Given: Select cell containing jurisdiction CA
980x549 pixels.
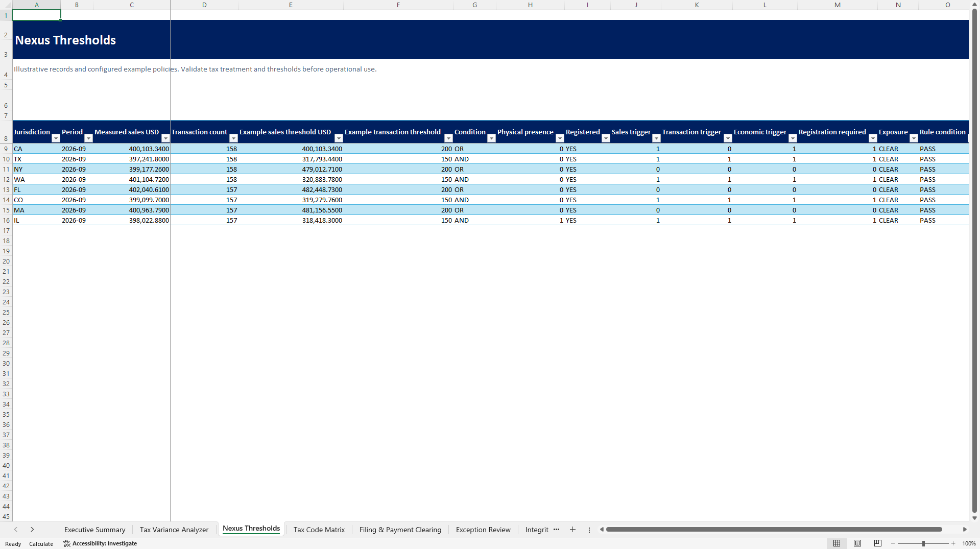Looking at the screenshot, I should coord(36,149).
